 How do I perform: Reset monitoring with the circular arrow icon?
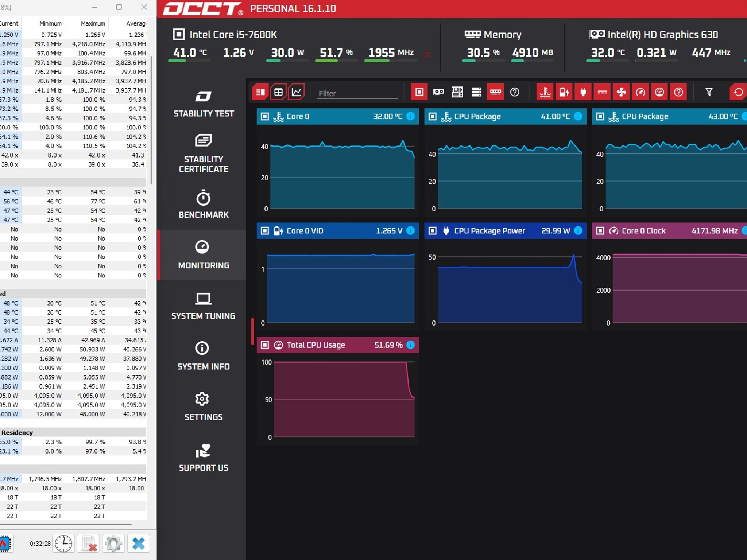[x=738, y=92]
